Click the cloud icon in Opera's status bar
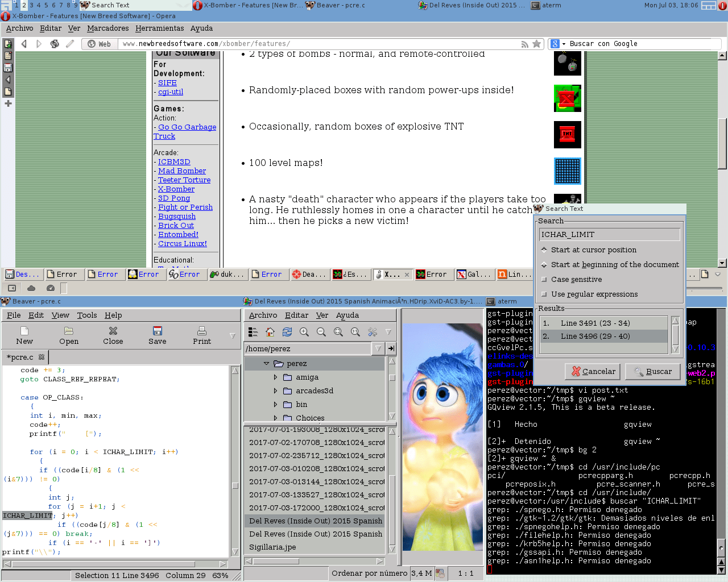This screenshot has height=582, width=728. (x=31, y=288)
